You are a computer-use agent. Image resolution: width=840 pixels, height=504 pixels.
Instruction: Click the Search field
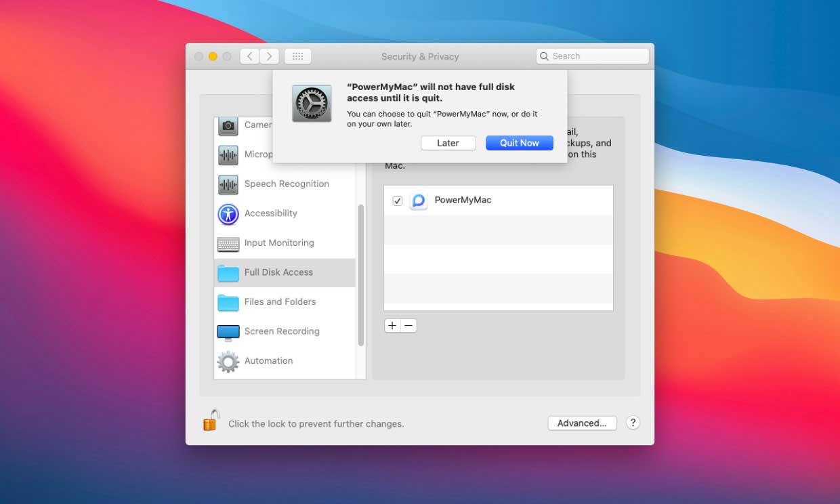pyautogui.click(x=592, y=56)
